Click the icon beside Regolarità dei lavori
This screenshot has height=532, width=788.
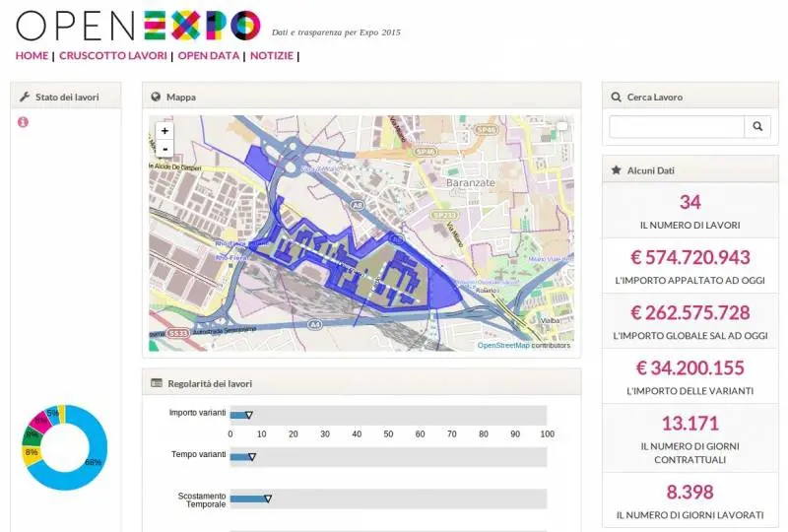[157, 383]
